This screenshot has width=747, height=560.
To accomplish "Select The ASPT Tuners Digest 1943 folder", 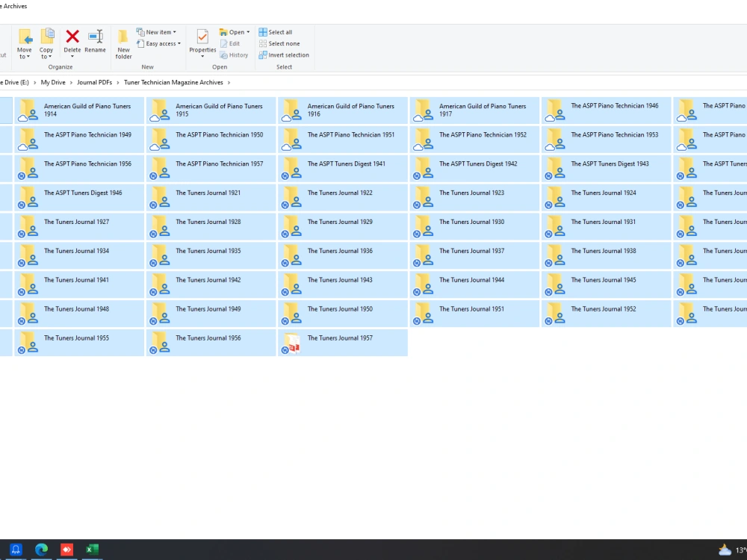I will (x=607, y=169).
